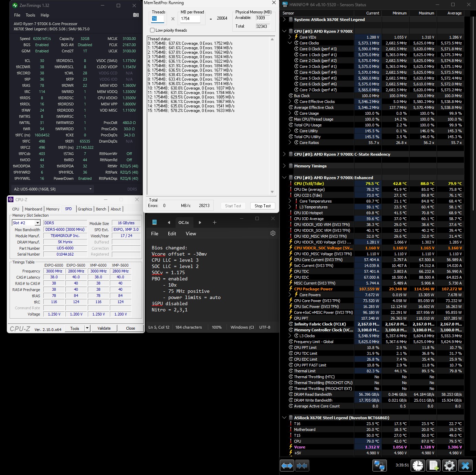The height and width of the screenshot is (475, 476).
Task: Switch to CPU-Z Mainboard tab
Action: [33, 209]
